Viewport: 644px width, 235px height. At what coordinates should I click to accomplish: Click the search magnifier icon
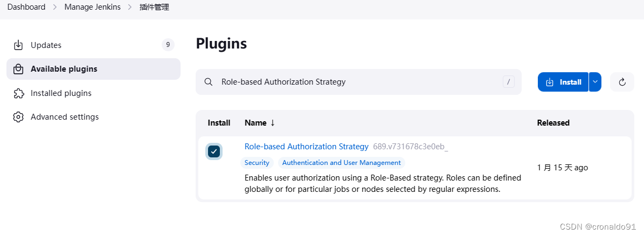(209, 82)
